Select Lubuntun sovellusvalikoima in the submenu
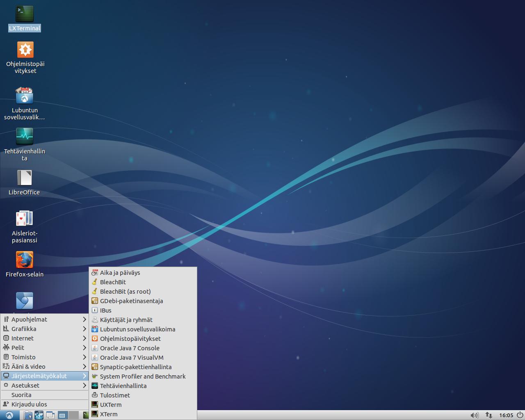 [x=143, y=329]
